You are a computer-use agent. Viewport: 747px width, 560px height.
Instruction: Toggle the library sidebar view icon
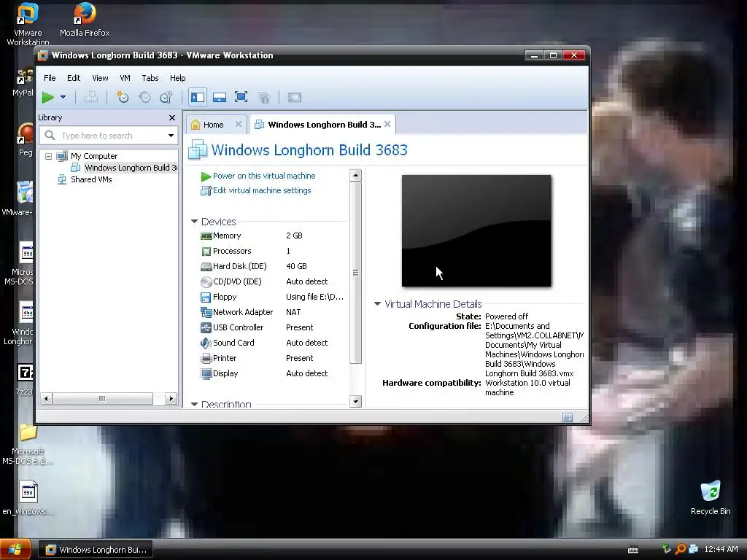pos(197,97)
